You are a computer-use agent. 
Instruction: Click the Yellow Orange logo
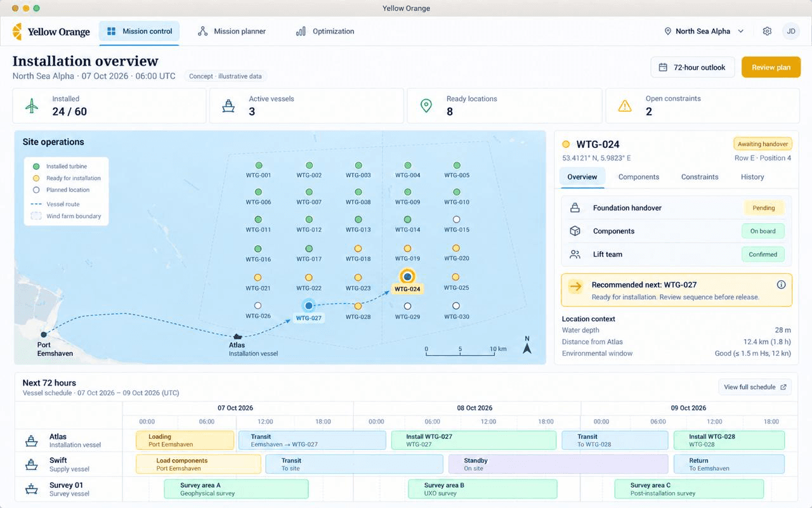pos(51,32)
